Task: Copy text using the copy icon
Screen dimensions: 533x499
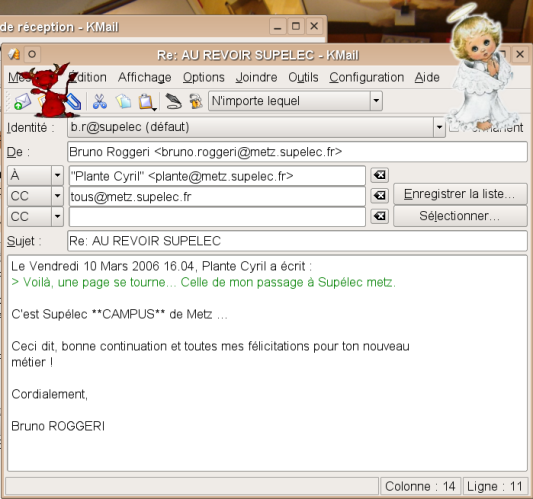Action: 123,101
